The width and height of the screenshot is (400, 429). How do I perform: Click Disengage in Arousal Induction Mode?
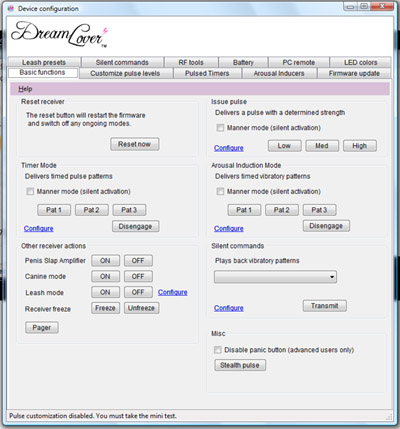326,226
